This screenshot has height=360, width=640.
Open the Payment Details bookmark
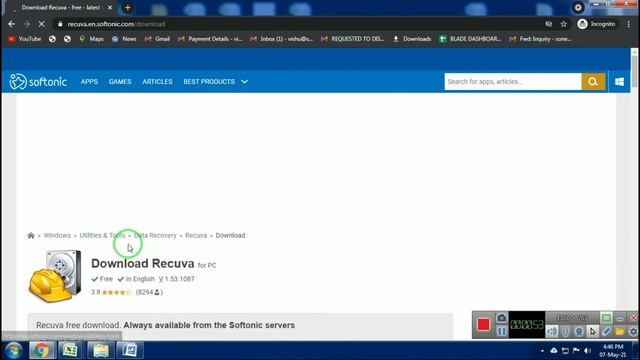tap(210, 39)
